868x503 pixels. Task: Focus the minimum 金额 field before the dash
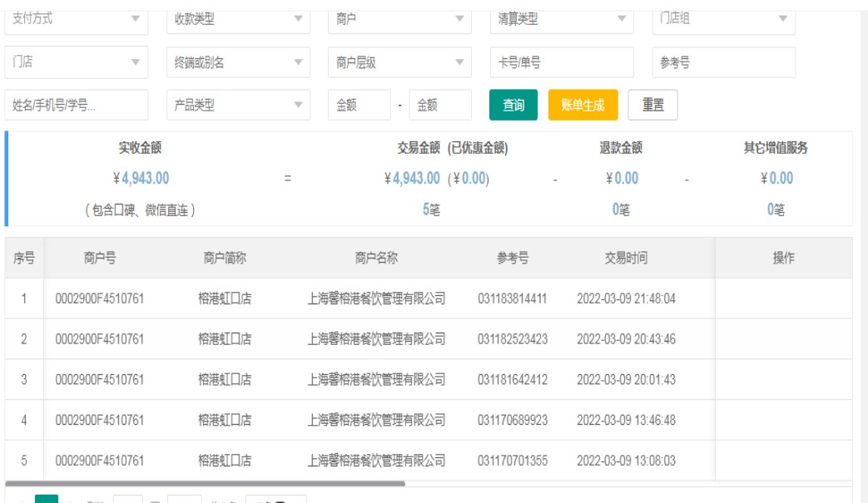(x=359, y=106)
